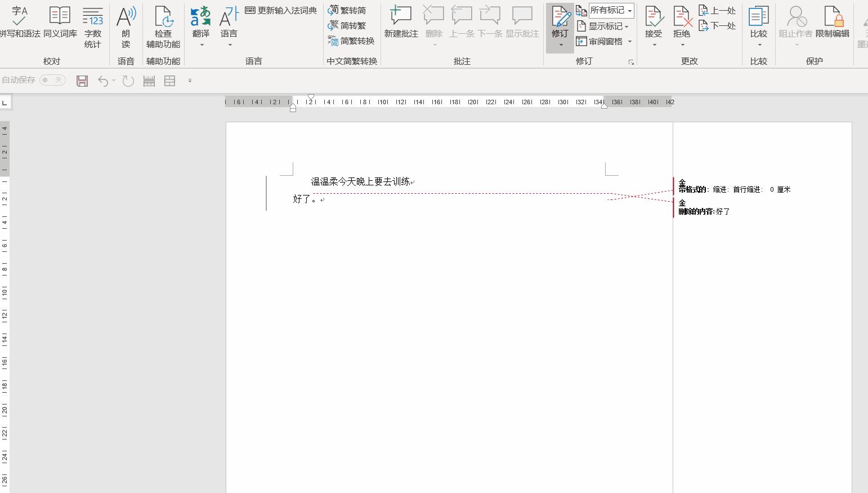Click the Save disk icon
This screenshot has height=493, width=868.
click(x=82, y=81)
